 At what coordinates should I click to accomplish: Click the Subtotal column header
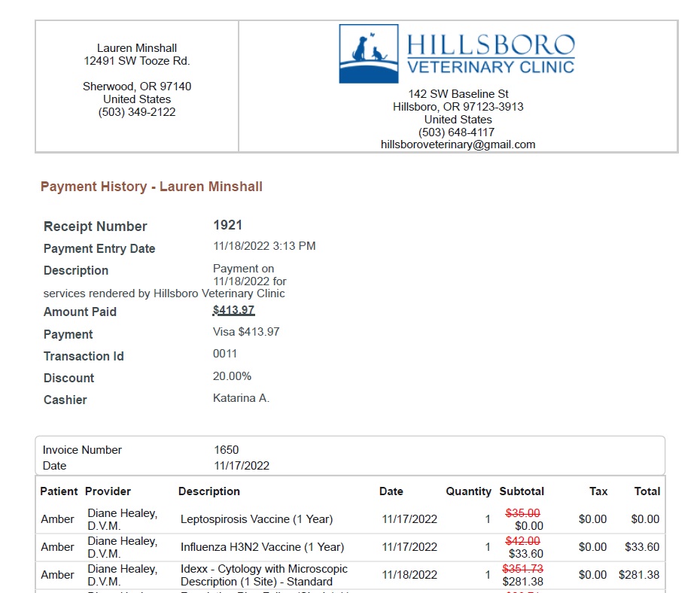pyautogui.click(x=522, y=491)
